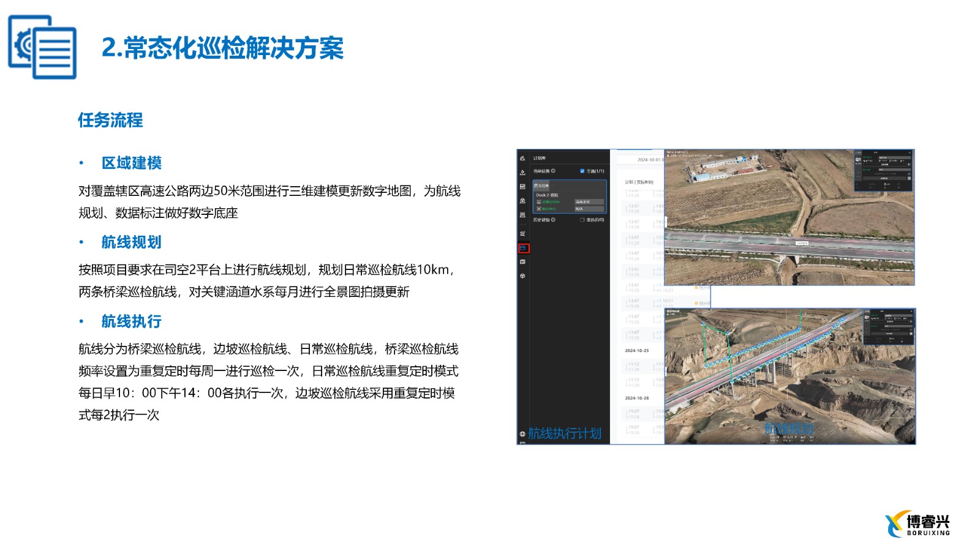
Task: Click the 航线执行计划 caption
Action: tap(565, 433)
